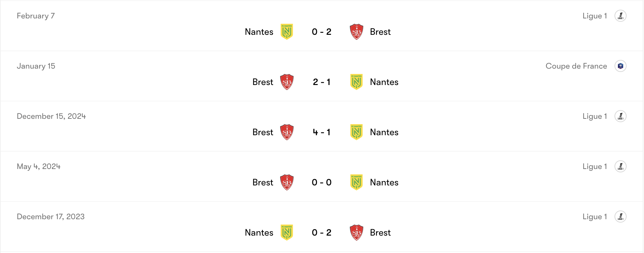Select the December 15, 2024 date label
This screenshot has width=644, height=253.
click(x=51, y=116)
